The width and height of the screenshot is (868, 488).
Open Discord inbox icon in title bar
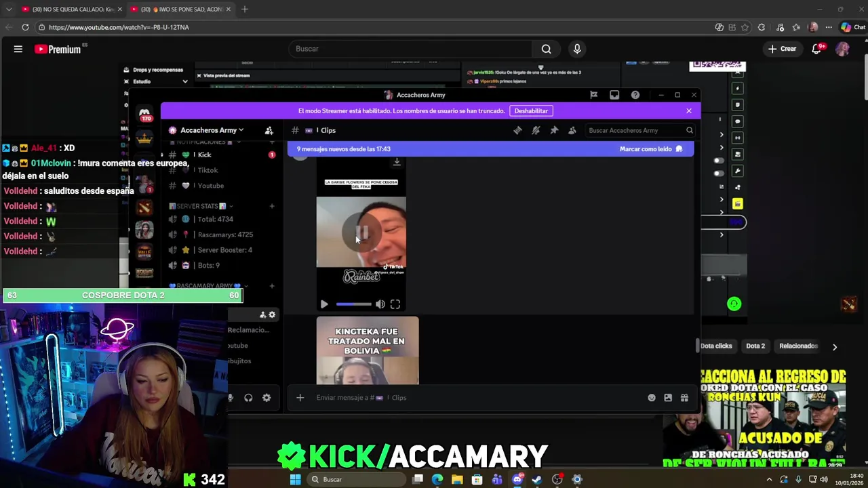pyautogui.click(x=614, y=95)
